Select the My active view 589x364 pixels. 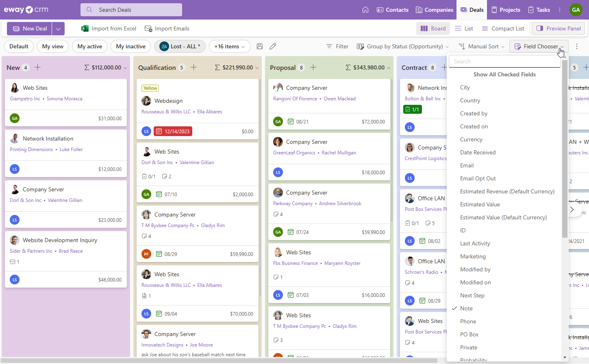tap(90, 46)
